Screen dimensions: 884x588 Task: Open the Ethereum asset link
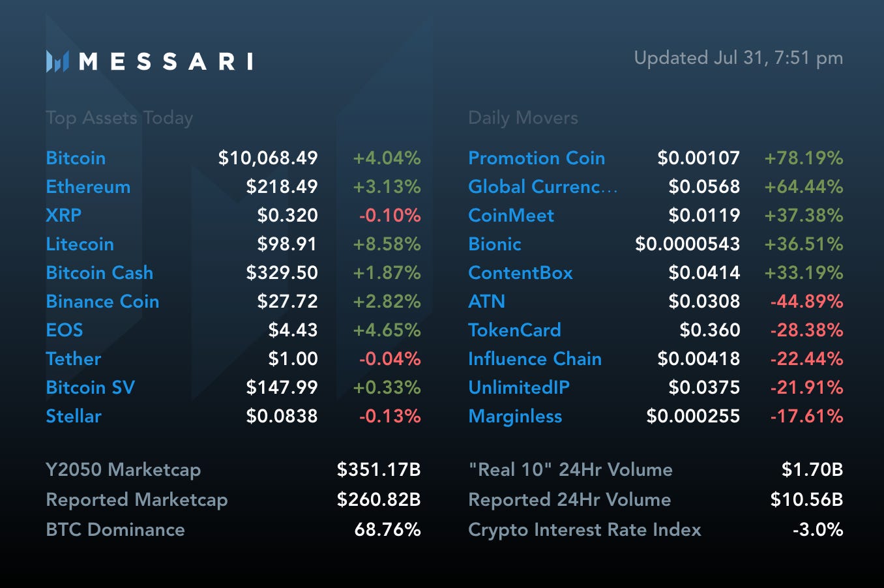pos(88,187)
